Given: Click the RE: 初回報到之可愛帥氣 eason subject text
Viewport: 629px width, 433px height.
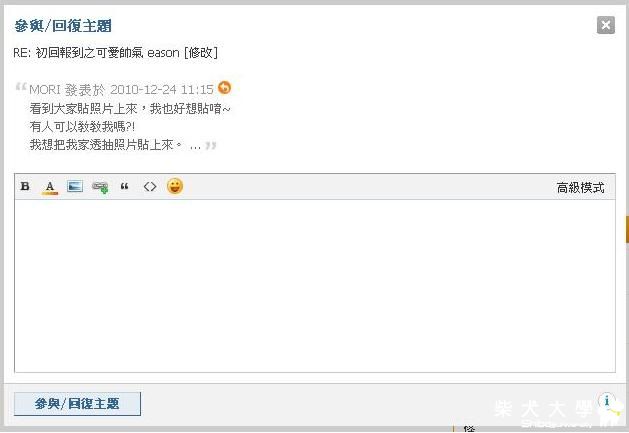Looking at the screenshot, I should click(x=96, y=53).
